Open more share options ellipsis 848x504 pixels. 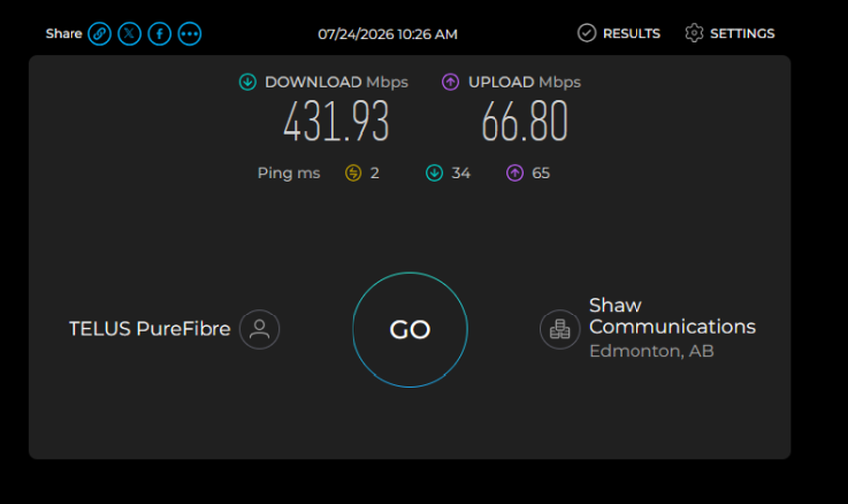click(x=190, y=34)
